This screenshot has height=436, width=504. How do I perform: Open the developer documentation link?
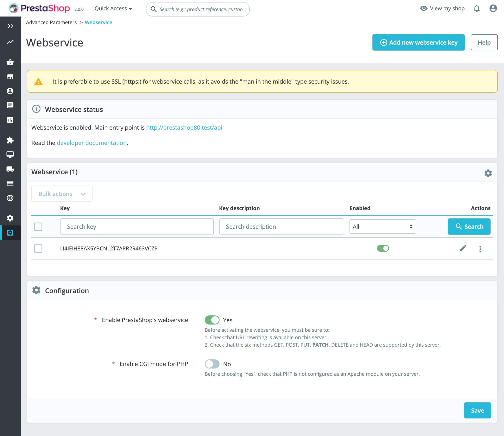[92, 143]
